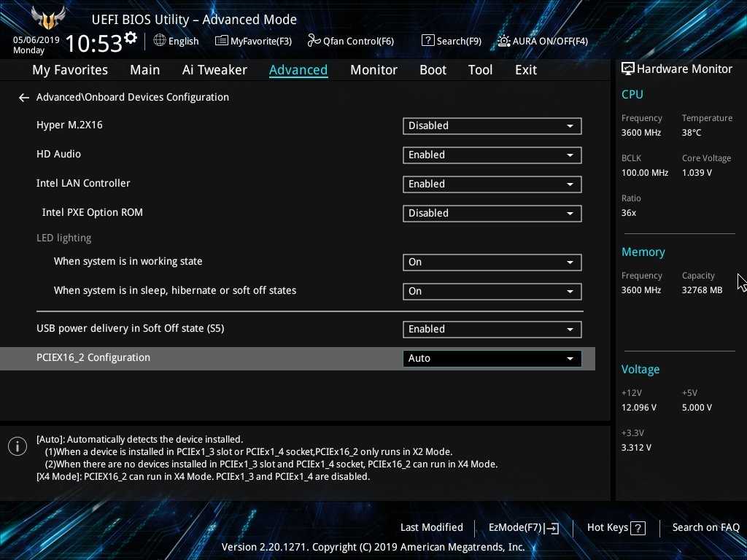Image resolution: width=747 pixels, height=560 pixels.
Task: Open MyFavorite(F3) list icon
Action: click(222, 41)
